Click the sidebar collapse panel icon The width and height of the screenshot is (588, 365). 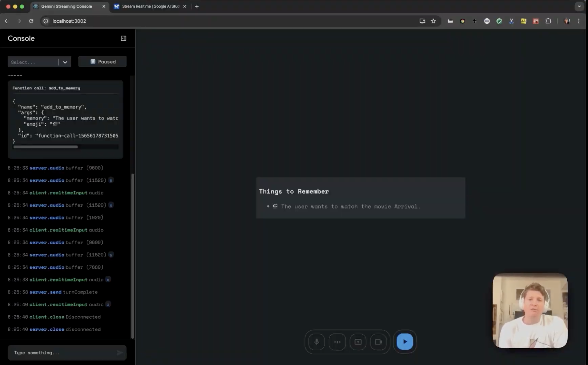click(123, 38)
